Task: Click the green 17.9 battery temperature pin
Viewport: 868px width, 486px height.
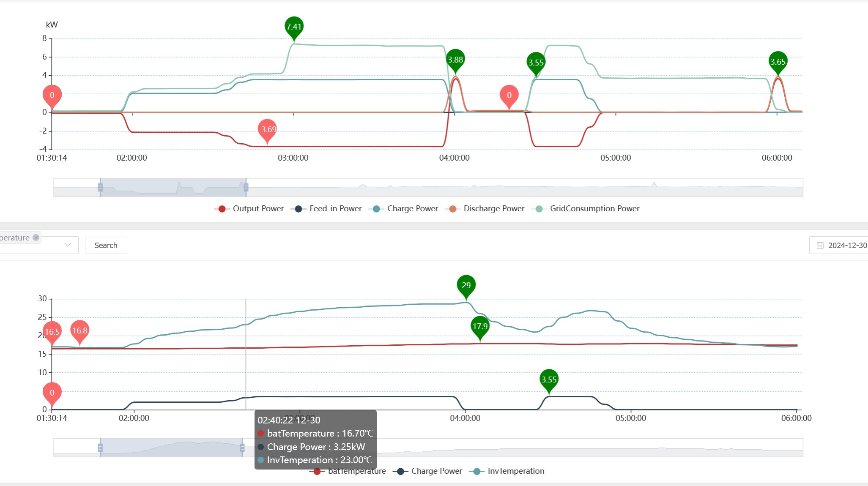Action: [x=480, y=326]
